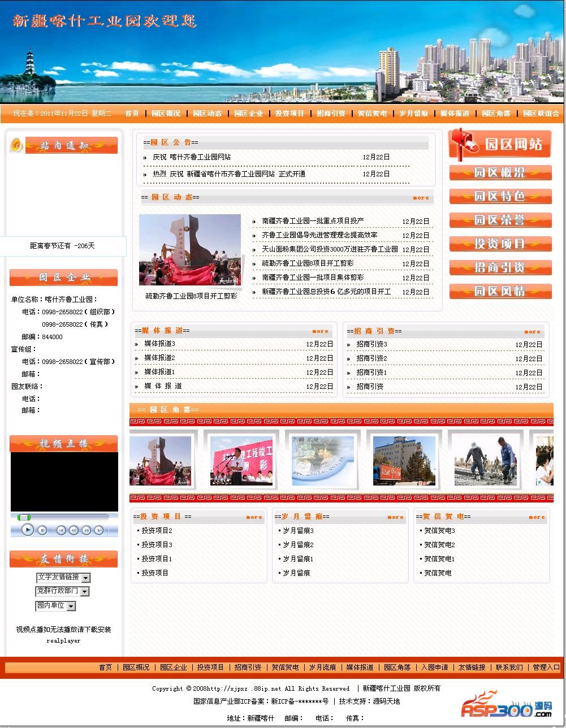The image size is (566, 728).
Task: Open the 首页 item in top navigation
Action: (x=132, y=114)
